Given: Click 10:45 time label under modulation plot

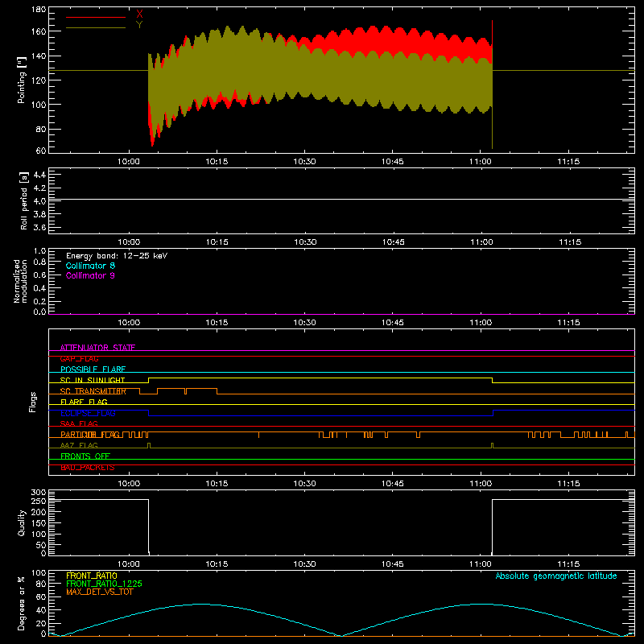Looking at the screenshot, I should pos(393,323).
